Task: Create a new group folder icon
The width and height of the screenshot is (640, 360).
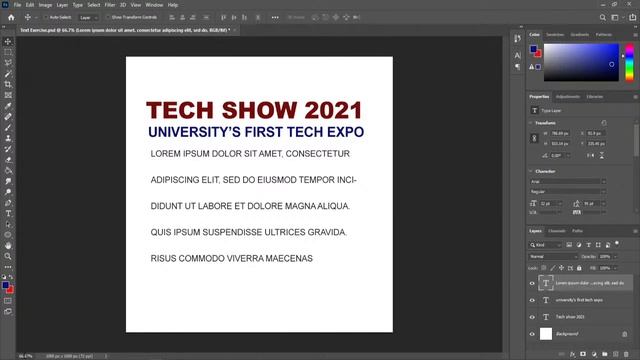Action: 604,354
